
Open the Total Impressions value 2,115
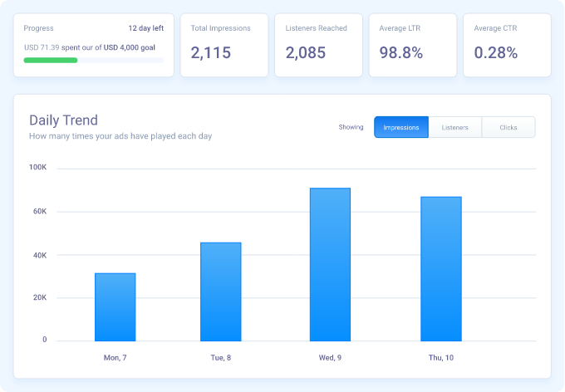click(212, 53)
